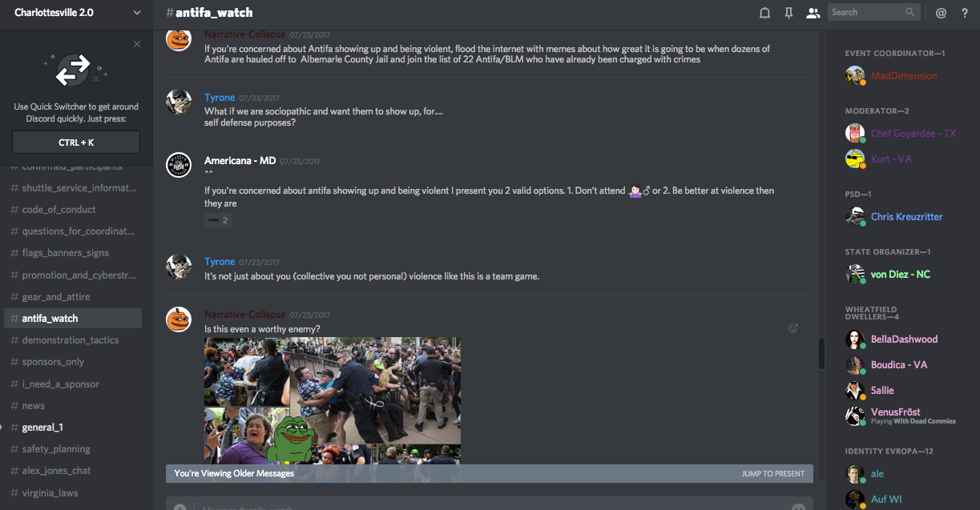Image resolution: width=980 pixels, height=510 pixels.
Task: Open mentions with the @ icon
Action: (942, 12)
